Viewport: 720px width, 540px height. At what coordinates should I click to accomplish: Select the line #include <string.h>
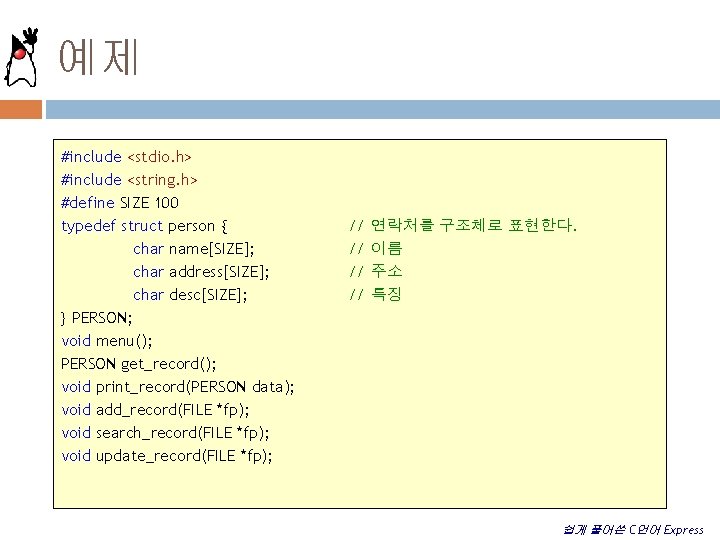point(129,180)
